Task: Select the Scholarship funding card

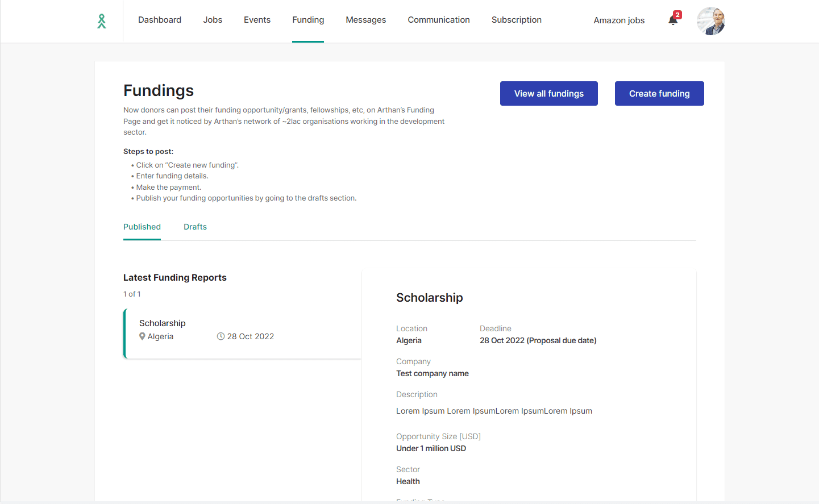Action: 243,334
